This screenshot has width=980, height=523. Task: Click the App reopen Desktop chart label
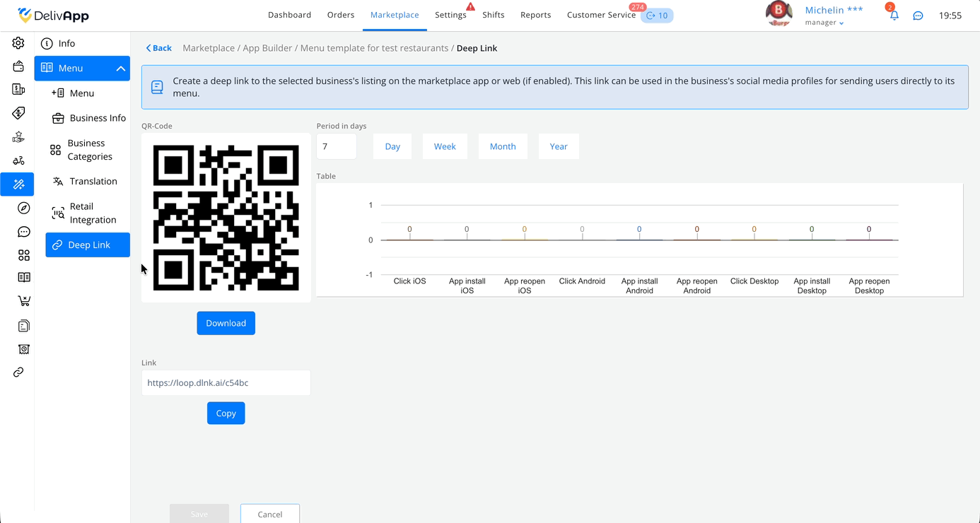point(869,286)
